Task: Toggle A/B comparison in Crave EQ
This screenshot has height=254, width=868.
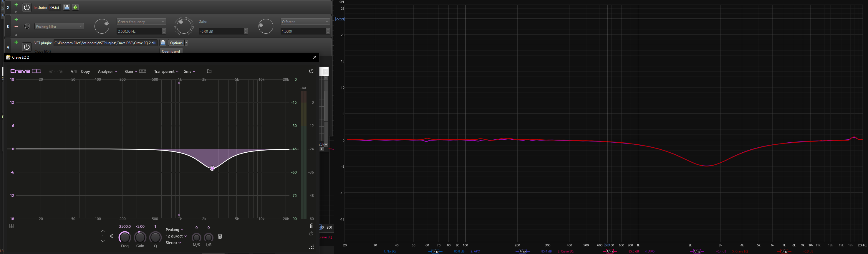Action: pyautogui.click(x=74, y=72)
